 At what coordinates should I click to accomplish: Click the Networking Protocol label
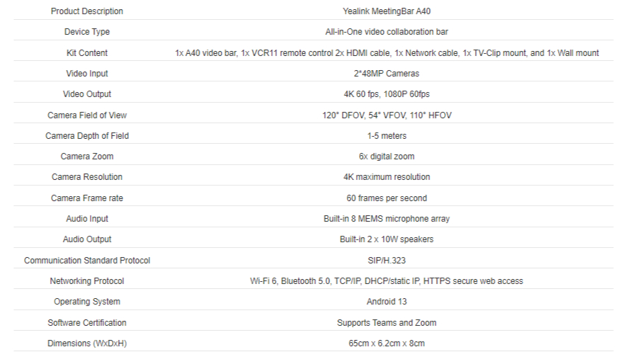click(x=87, y=281)
